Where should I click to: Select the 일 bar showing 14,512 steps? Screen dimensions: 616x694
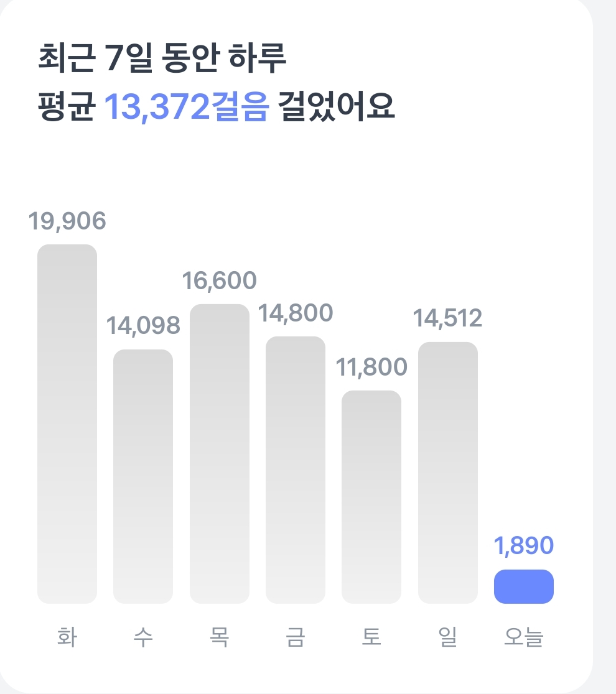[448, 472]
